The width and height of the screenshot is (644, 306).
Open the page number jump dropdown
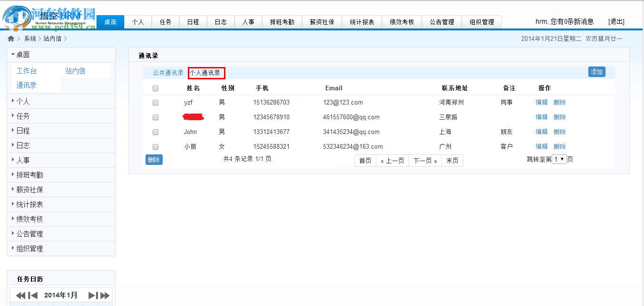[x=558, y=159]
